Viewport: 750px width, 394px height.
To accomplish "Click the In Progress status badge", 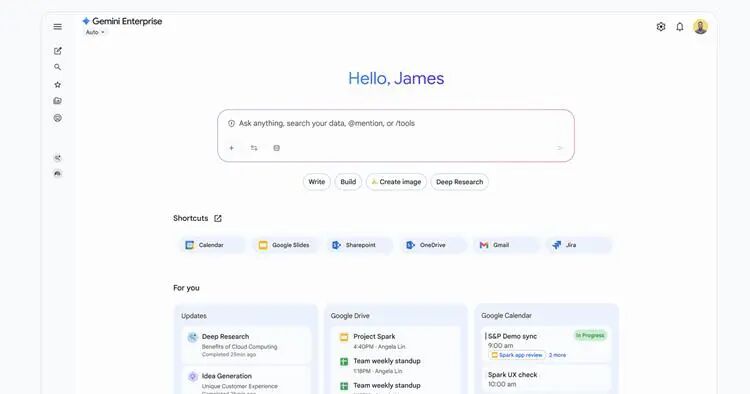I will [x=590, y=335].
